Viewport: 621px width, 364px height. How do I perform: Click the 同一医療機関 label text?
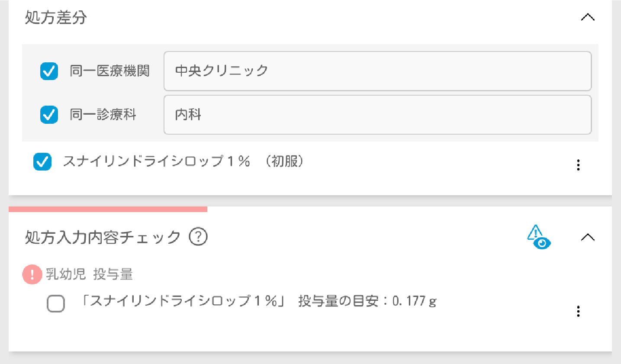[x=110, y=71]
